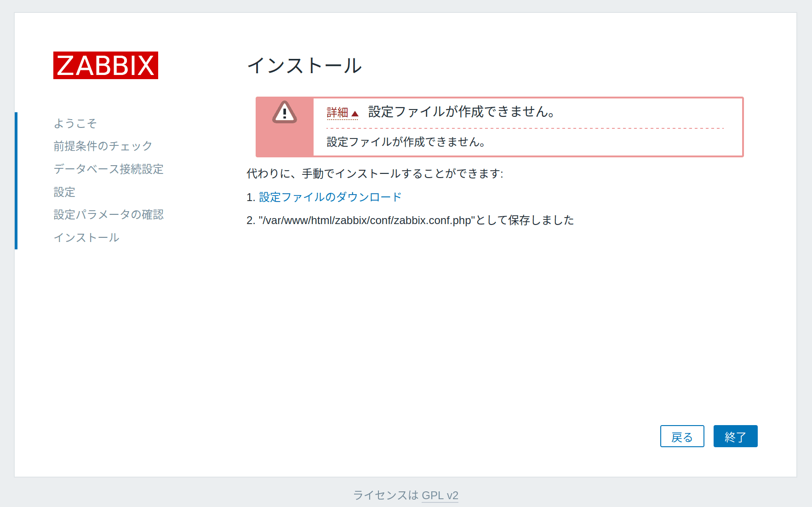
Task: Download the config via 設定ファイルのダウンロード link
Action: (330, 197)
